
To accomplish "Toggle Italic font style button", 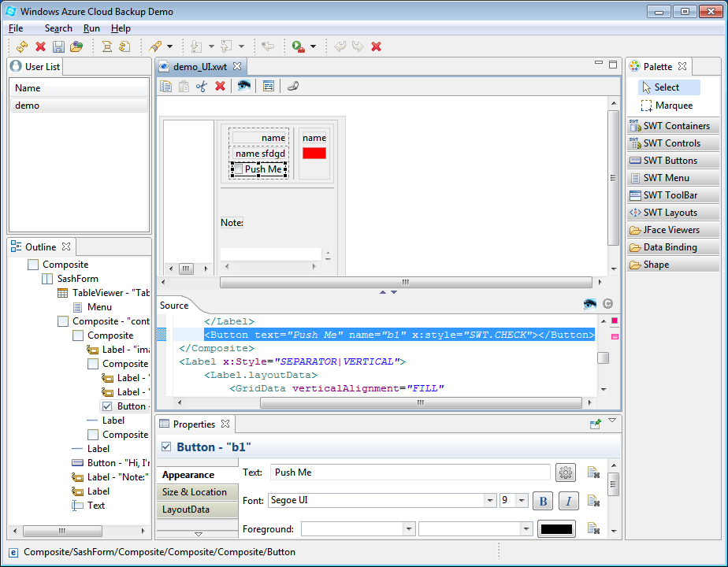I will (569, 501).
